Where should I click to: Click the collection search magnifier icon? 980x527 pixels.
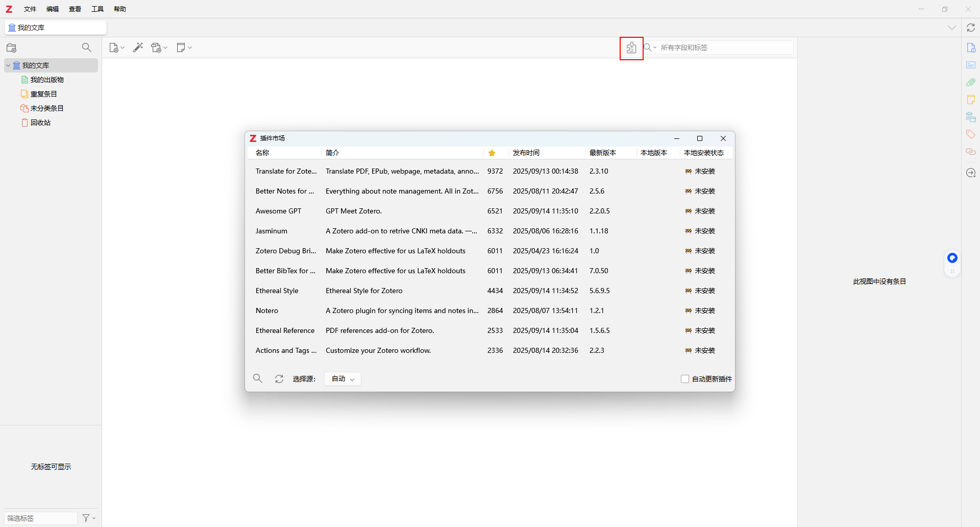pyautogui.click(x=87, y=47)
